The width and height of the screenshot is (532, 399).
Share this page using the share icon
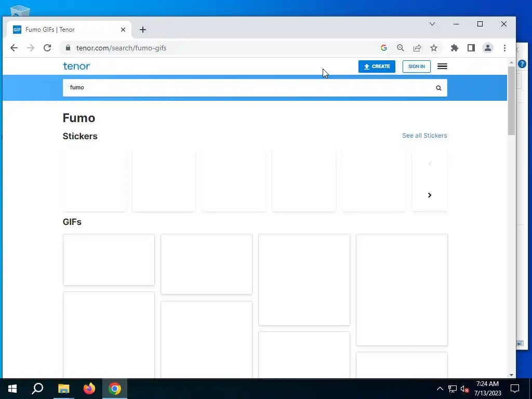(x=417, y=48)
